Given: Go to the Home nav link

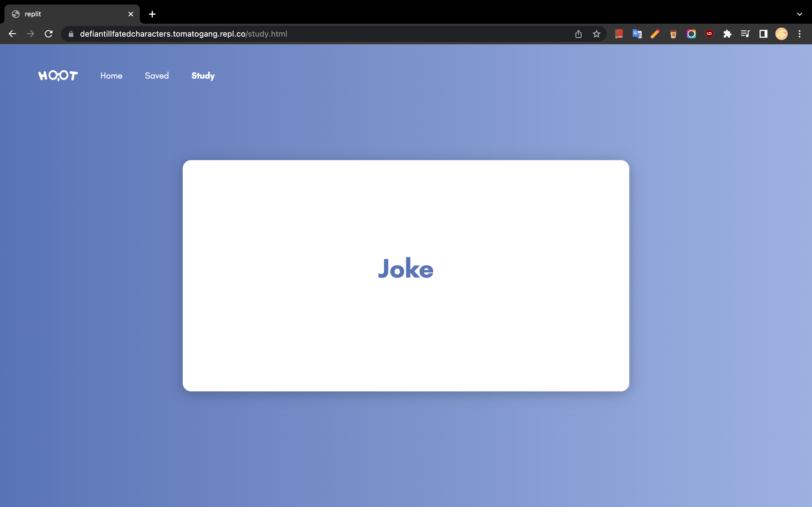Looking at the screenshot, I should 111,76.
